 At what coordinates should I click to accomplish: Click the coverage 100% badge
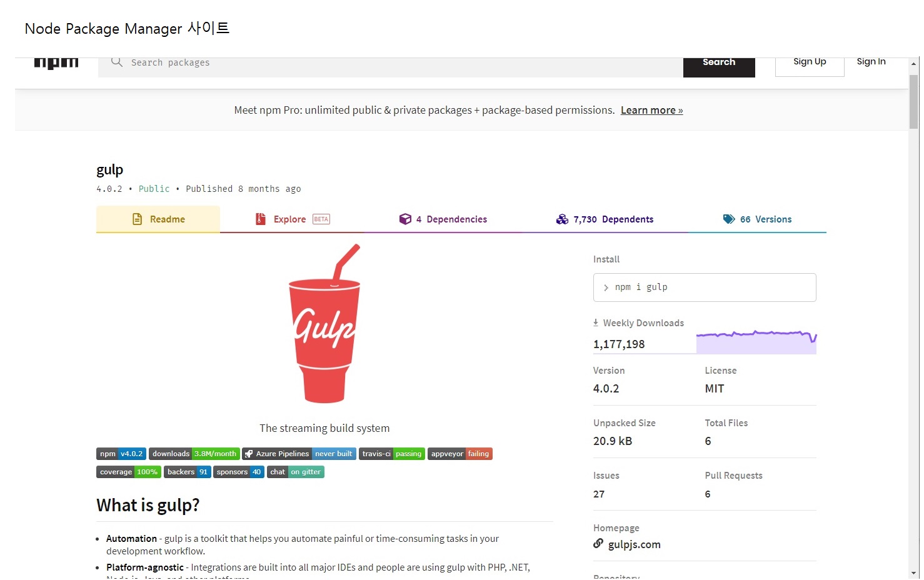point(129,472)
